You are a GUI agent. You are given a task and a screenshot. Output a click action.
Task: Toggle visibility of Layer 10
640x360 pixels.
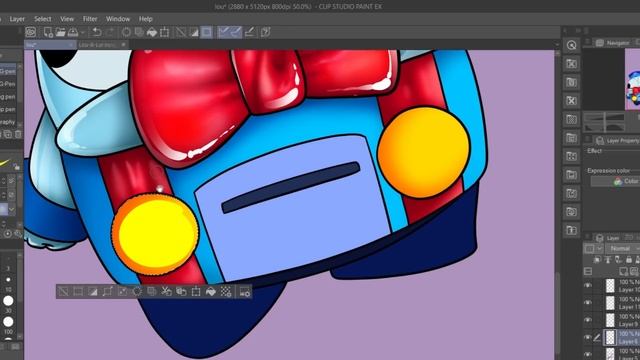pyautogui.click(x=588, y=285)
